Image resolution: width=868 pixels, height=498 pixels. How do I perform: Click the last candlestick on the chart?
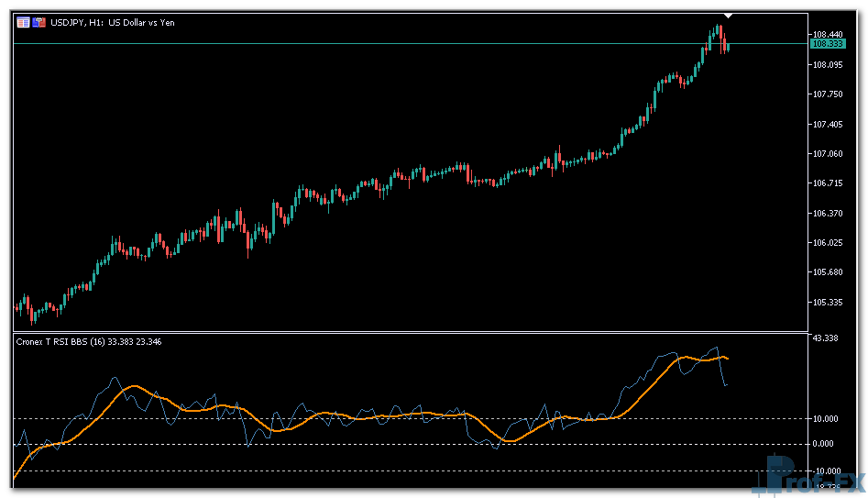click(728, 47)
